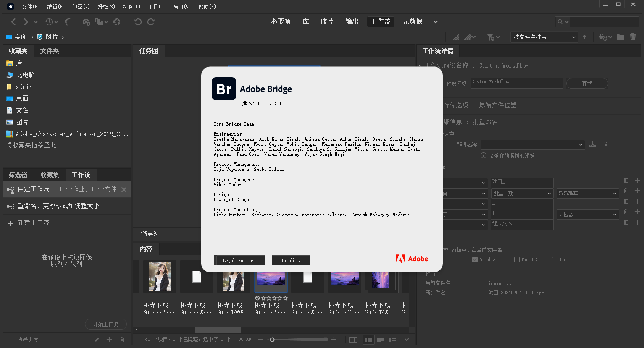
Task: Select the 筛选器 tab
Action: 18,175
